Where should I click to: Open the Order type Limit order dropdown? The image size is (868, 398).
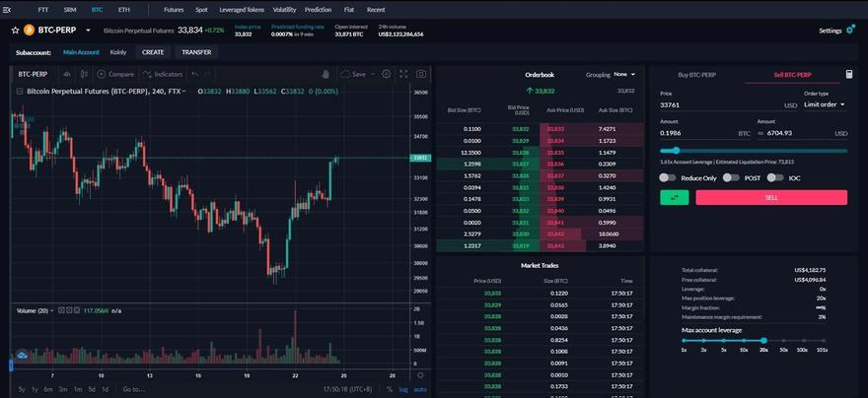click(825, 104)
